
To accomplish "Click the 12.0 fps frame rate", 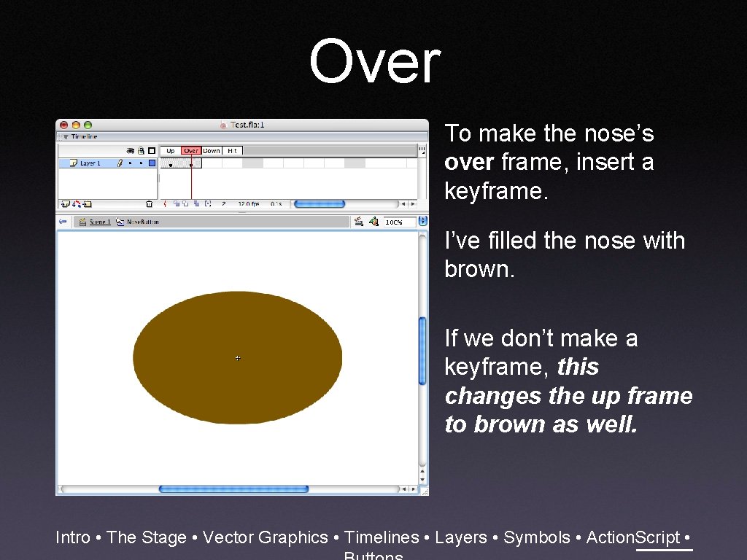I will coord(249,204).
